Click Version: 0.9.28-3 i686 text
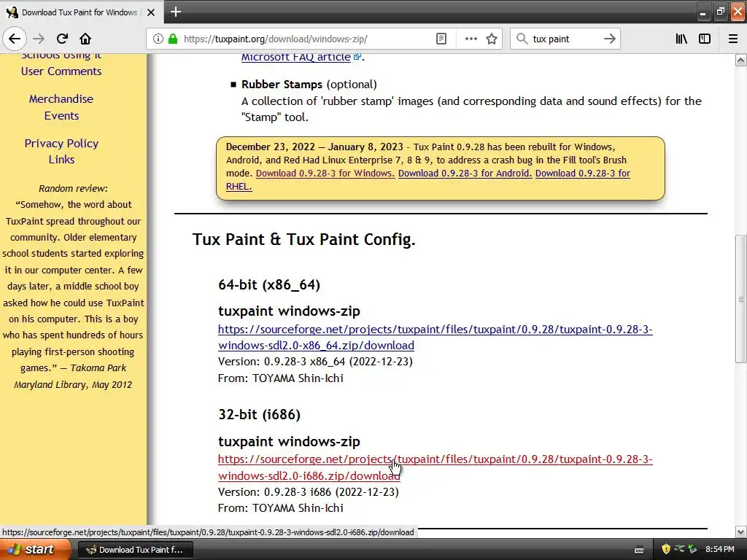The image size is (747, 560). click(309, 492)
